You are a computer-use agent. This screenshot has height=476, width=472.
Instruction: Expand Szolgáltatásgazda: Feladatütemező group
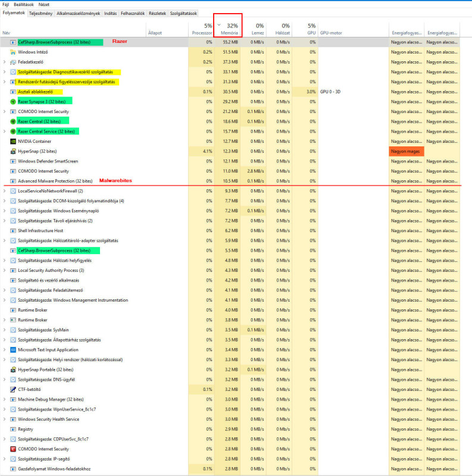tap(4, 290)
